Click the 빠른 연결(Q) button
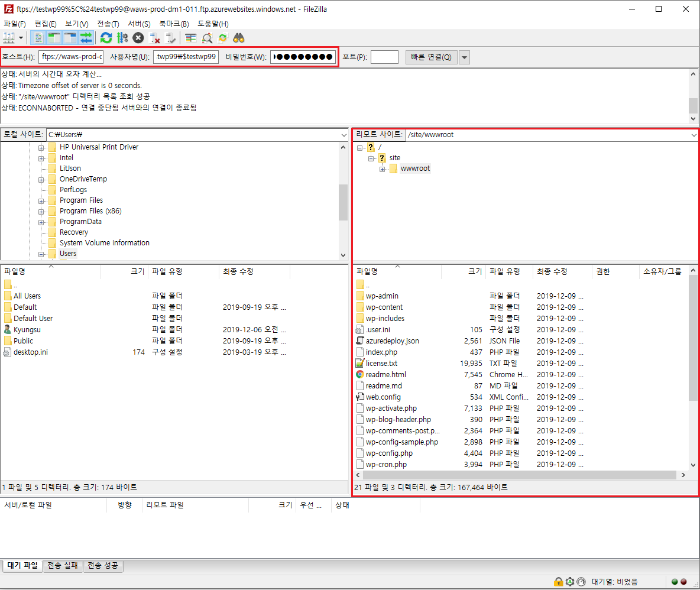This screenshot has height=590, width=700. tap(431, 57)
